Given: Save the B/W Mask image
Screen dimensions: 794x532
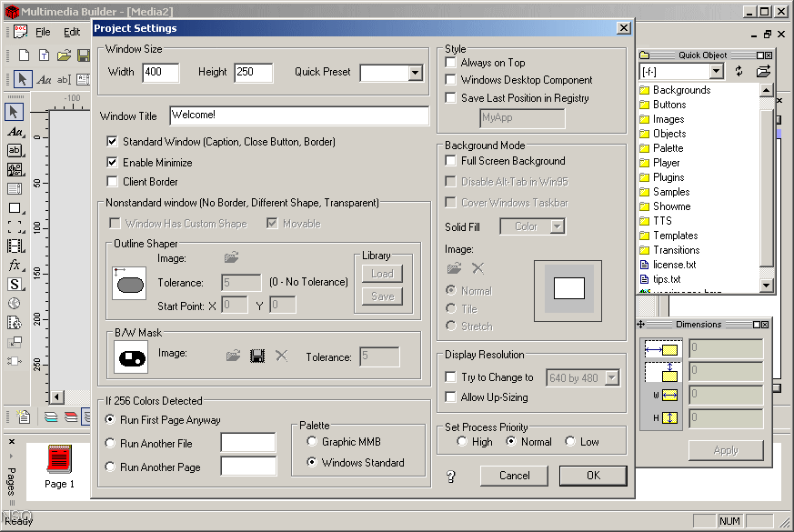Looking at the screenshot, I should (x=256, y=356).
